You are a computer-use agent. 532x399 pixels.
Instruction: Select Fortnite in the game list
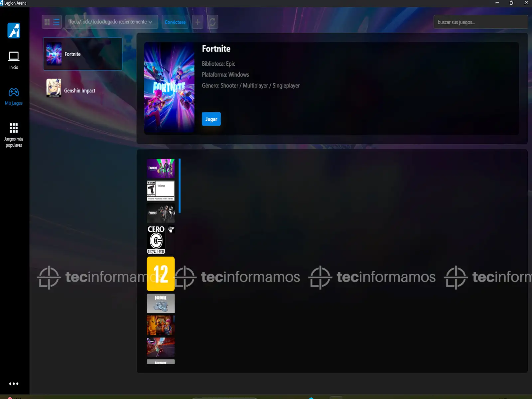83,54
